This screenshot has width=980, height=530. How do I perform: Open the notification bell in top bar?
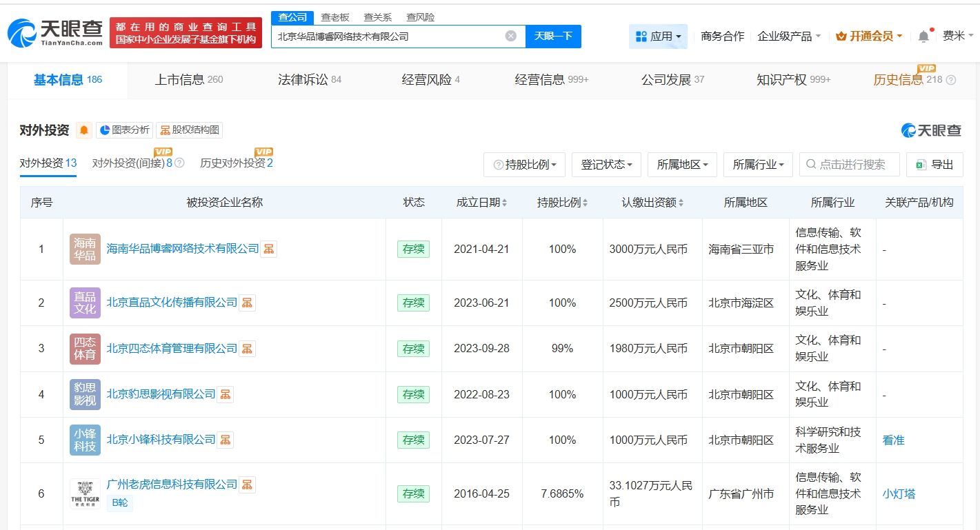(x=923, y=37)
